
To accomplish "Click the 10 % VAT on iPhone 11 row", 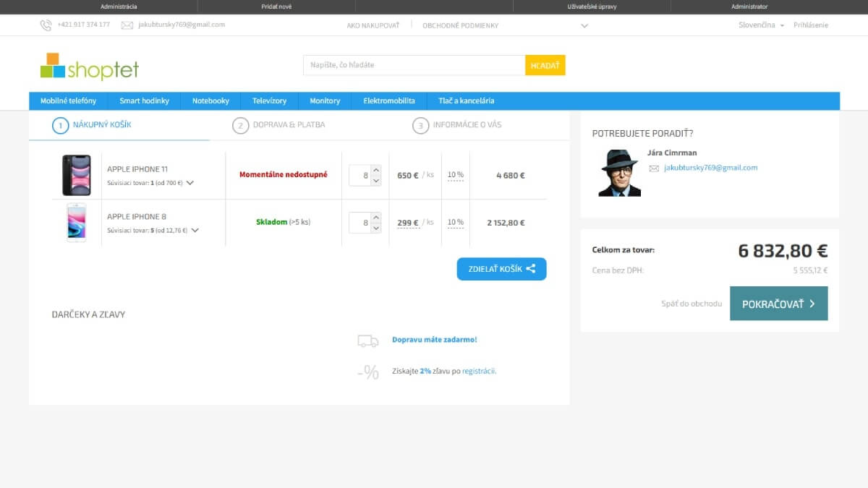I will (x=456, y=175).
